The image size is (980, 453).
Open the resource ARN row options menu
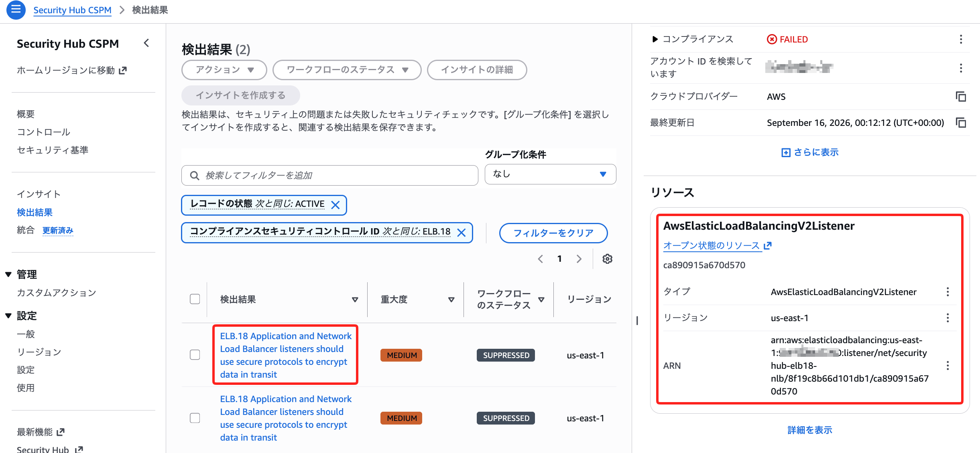tap(948, 366)
